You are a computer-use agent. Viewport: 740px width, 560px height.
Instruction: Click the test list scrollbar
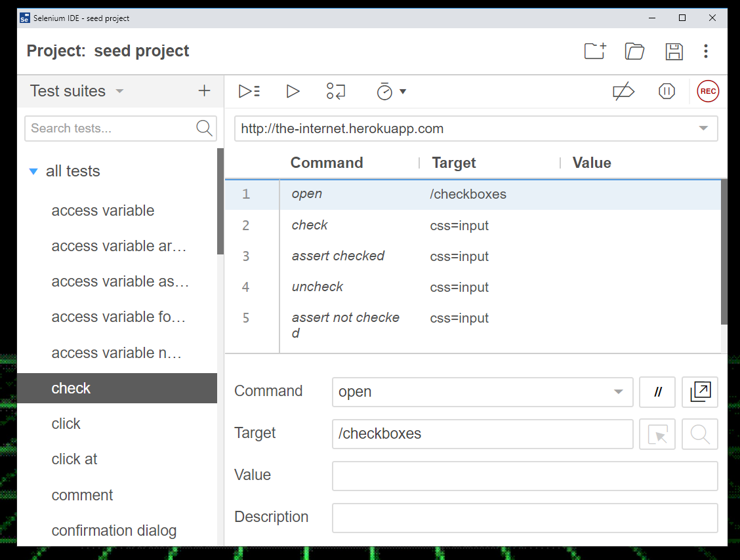pyautogui.click(x=220, y=201)
